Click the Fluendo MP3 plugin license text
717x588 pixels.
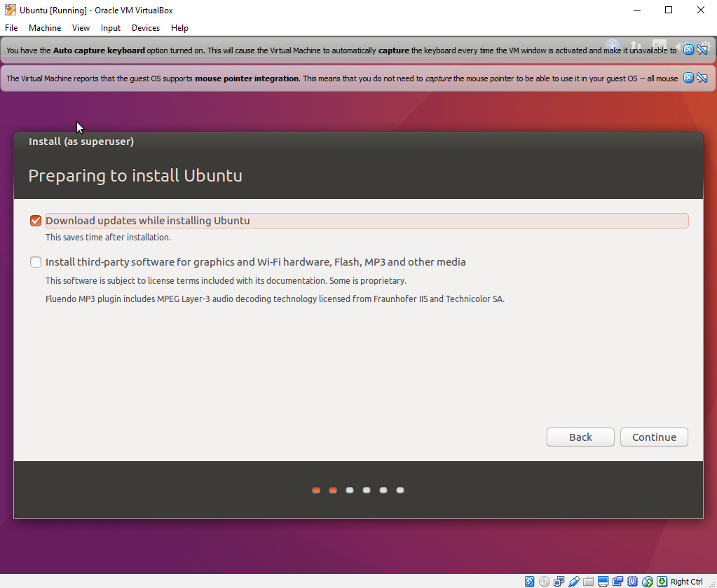(275, 299)
